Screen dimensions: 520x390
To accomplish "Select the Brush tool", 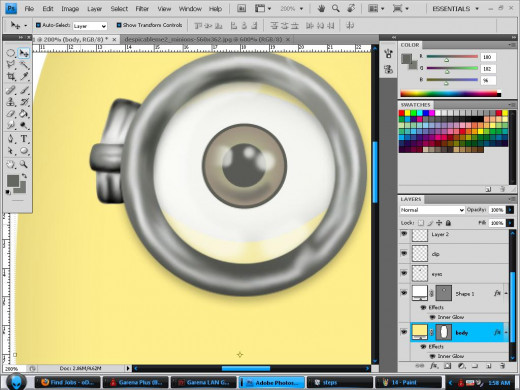I will (24, 90).
